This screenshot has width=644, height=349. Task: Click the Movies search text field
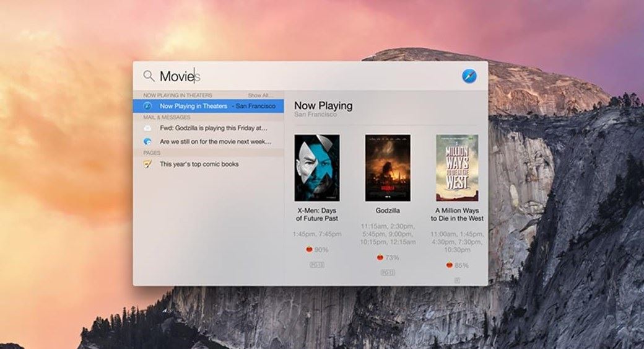304,76
